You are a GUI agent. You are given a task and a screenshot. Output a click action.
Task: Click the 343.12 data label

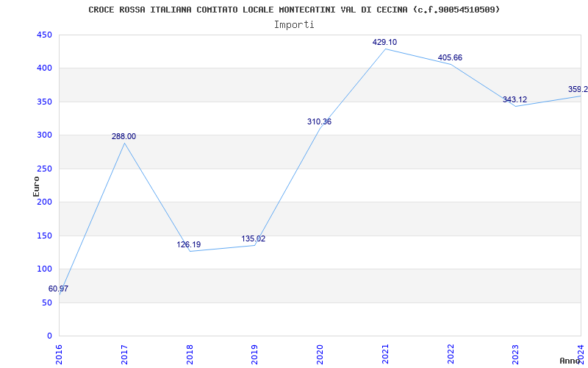pos(515,99)
